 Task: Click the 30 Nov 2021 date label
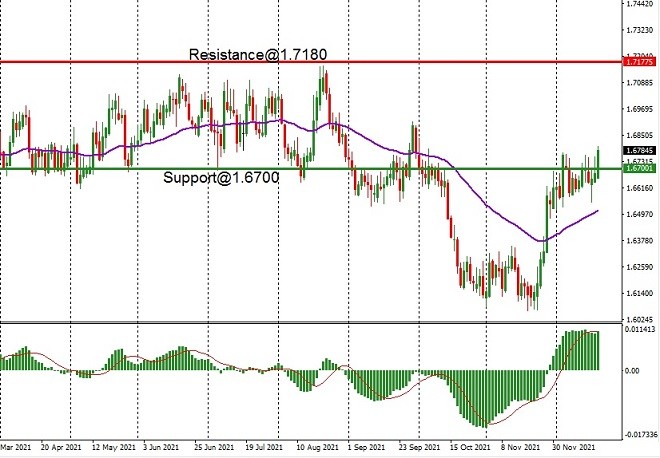(x=573, y=447)
